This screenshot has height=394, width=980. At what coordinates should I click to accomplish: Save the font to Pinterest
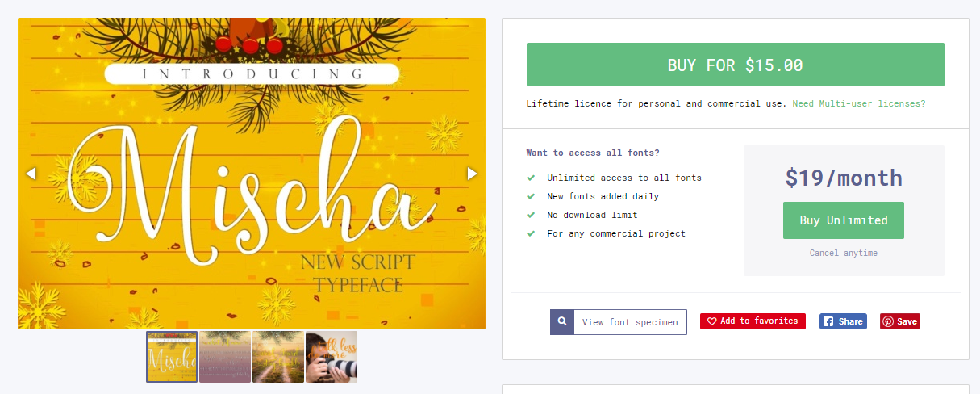899,321
